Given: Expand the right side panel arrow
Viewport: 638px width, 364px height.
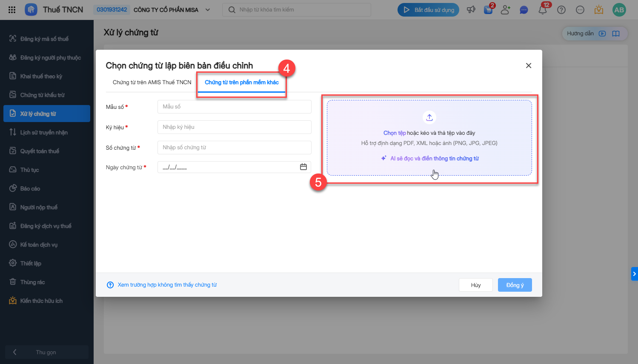Looking at the screenshot, I should click(634, 274).
